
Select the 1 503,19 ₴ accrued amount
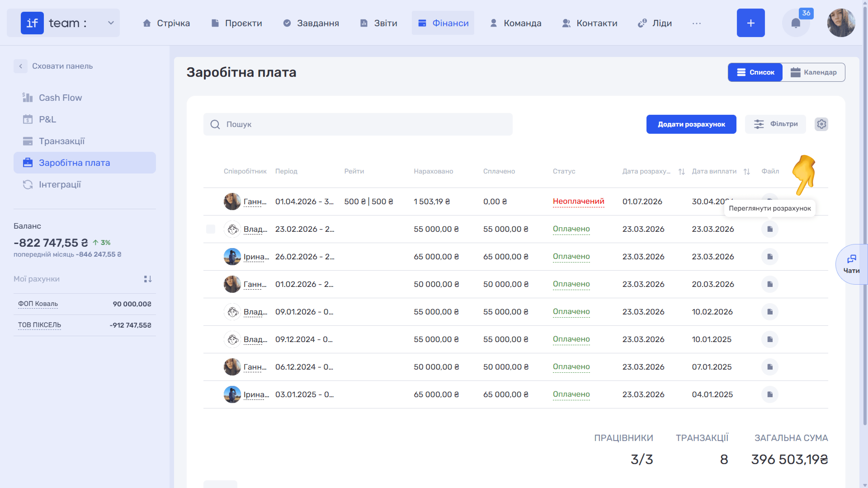[432, 201]
